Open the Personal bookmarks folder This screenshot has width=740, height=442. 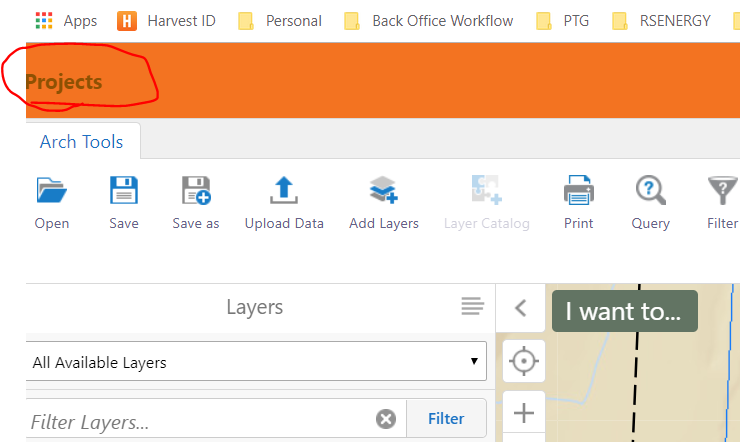280,21
